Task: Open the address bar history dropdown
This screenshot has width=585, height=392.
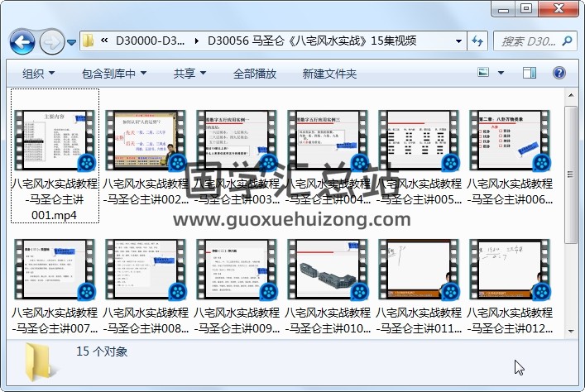Action: (x=458, y=41)
